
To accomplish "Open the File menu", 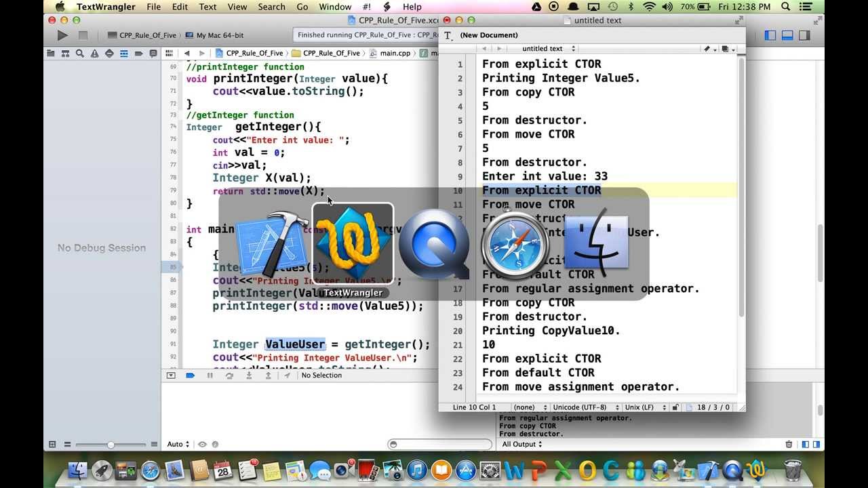I will point(154,7).
